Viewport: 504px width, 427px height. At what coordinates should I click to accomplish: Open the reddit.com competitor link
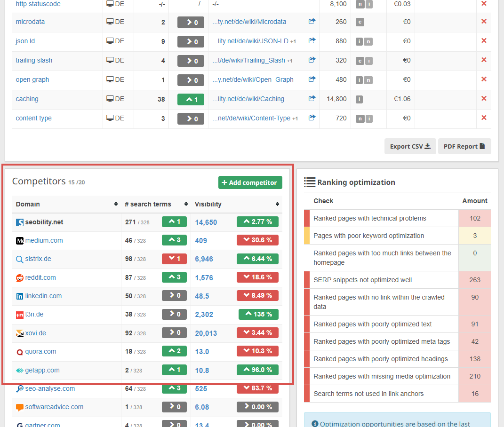click(40, 277)
